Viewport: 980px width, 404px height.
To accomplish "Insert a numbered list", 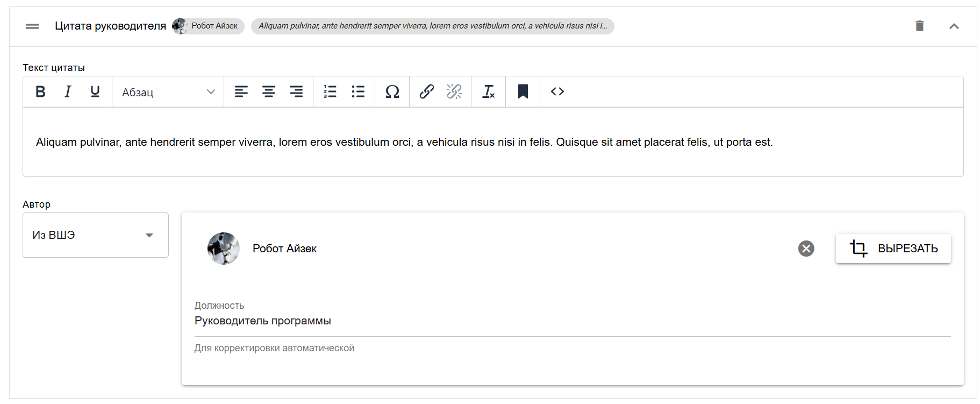I will tap(330, 92).
